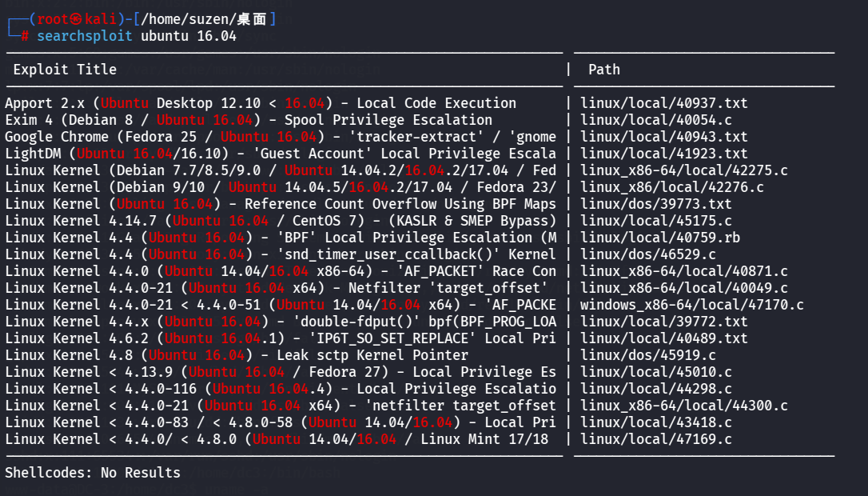This screenshot has height=496, width=868.
Task: Click path 'linux/local/45010.c'
Action: coord(656,372)
